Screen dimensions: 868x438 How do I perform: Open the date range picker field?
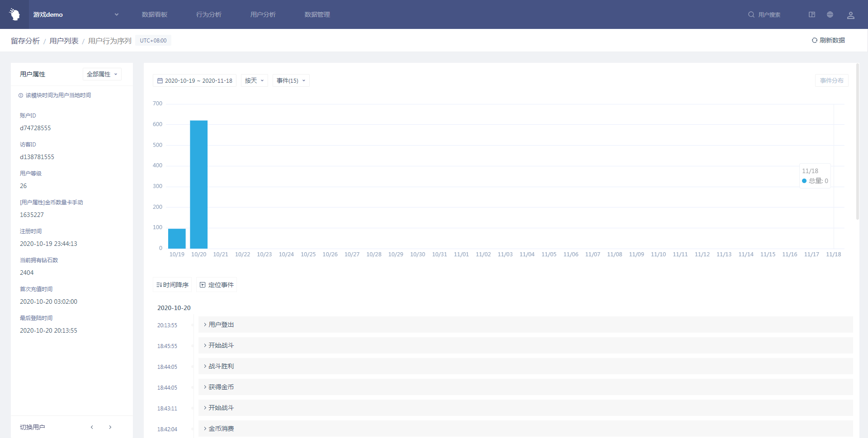[x=194, y=80]
